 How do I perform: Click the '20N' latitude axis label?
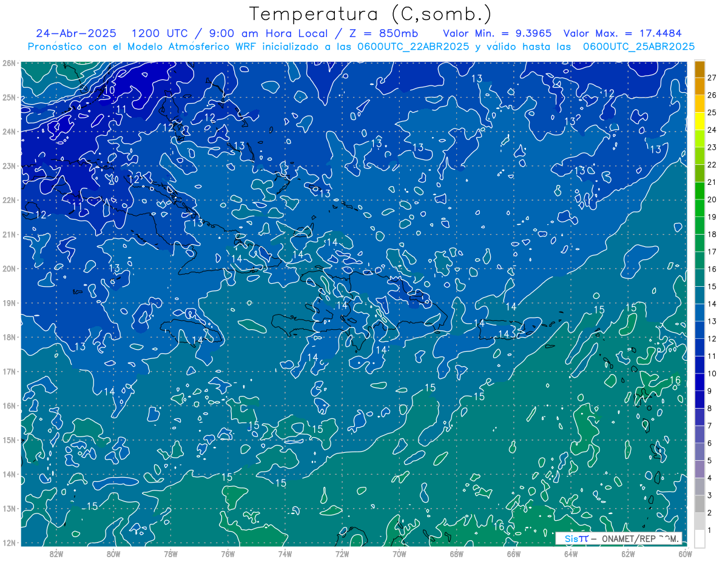click(x=8, y=269)
